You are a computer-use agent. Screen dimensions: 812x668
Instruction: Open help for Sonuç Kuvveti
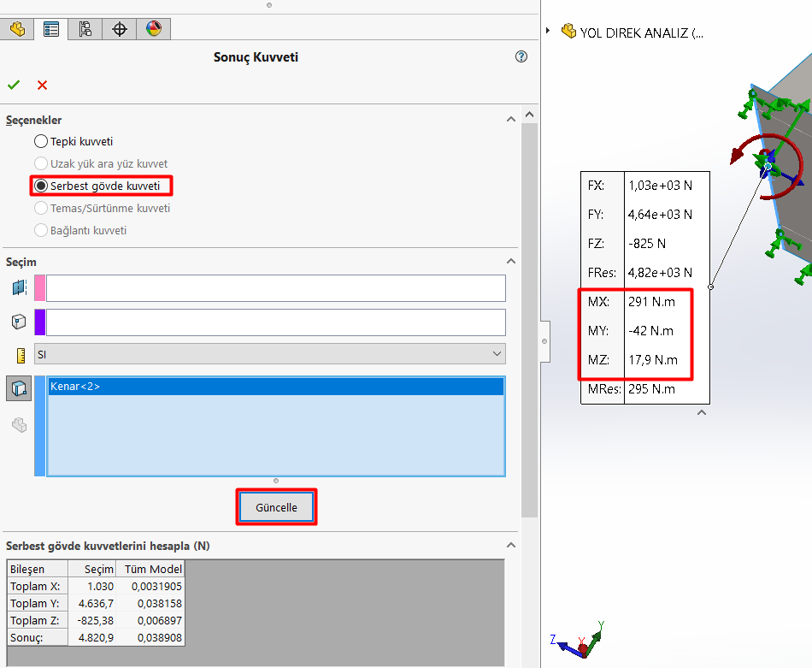(x=521, y=56)
